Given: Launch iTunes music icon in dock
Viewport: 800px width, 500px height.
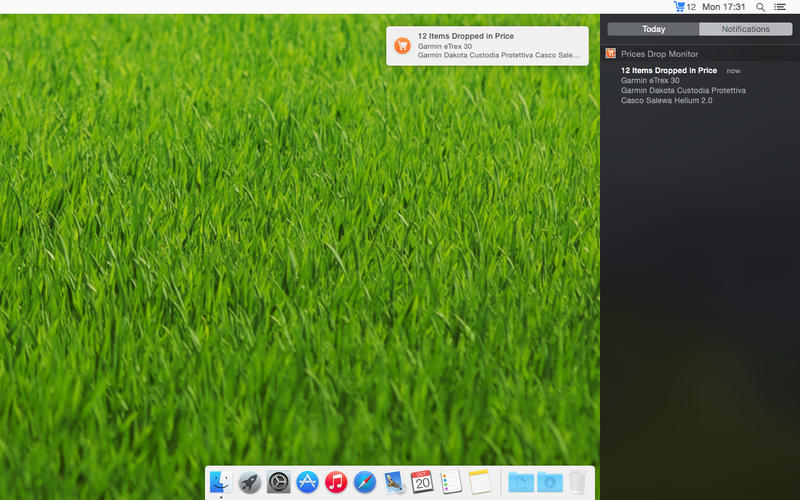Looking at the screenshot, I should 336,482.
